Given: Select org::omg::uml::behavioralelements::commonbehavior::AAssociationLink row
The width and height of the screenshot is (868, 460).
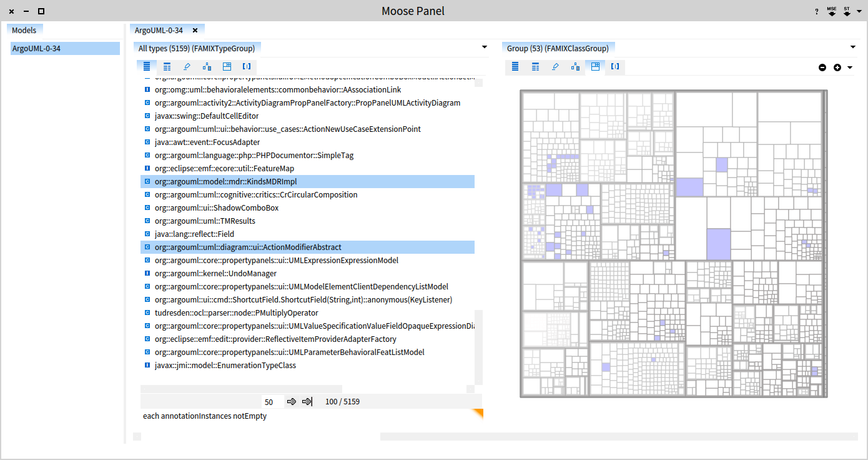Looking at the screenshot, I should [x=307, y=89].
